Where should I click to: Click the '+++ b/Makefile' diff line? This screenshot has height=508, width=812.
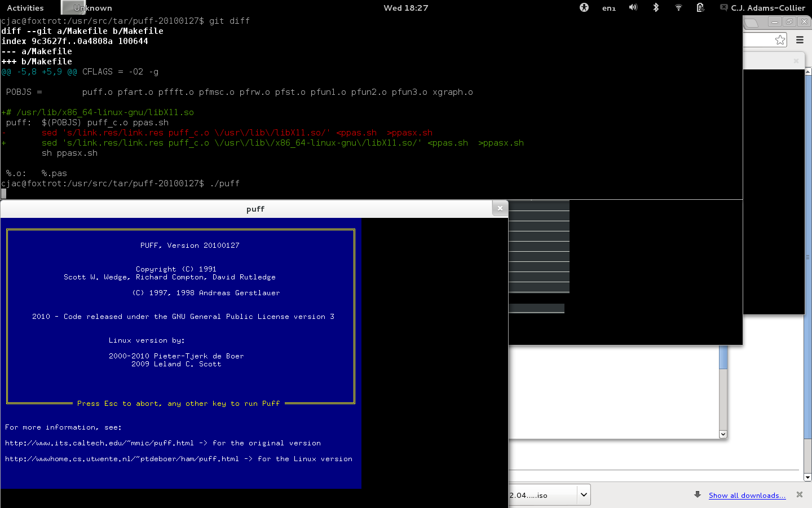pos(37,62)
